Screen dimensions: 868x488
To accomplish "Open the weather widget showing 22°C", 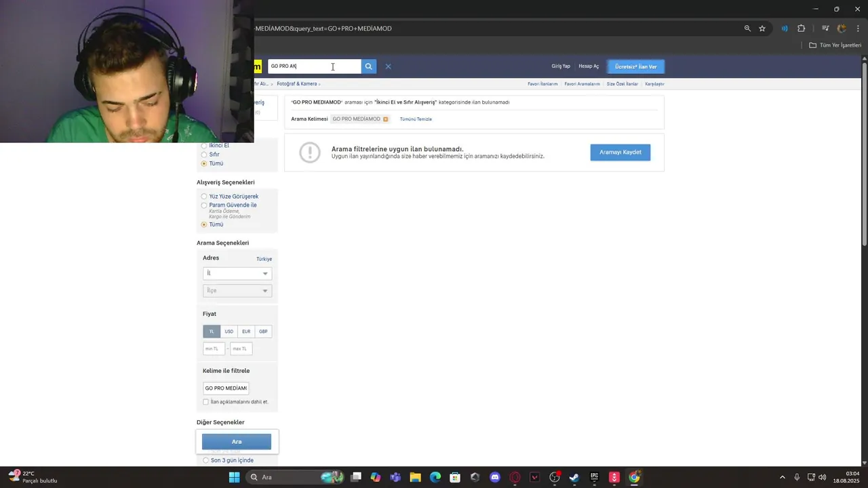I will tap(34, 477).
